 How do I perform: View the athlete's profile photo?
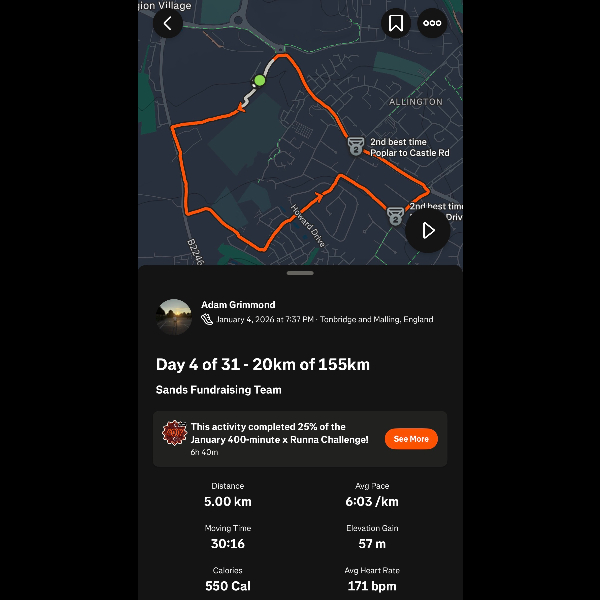click(x=174, y=315)
